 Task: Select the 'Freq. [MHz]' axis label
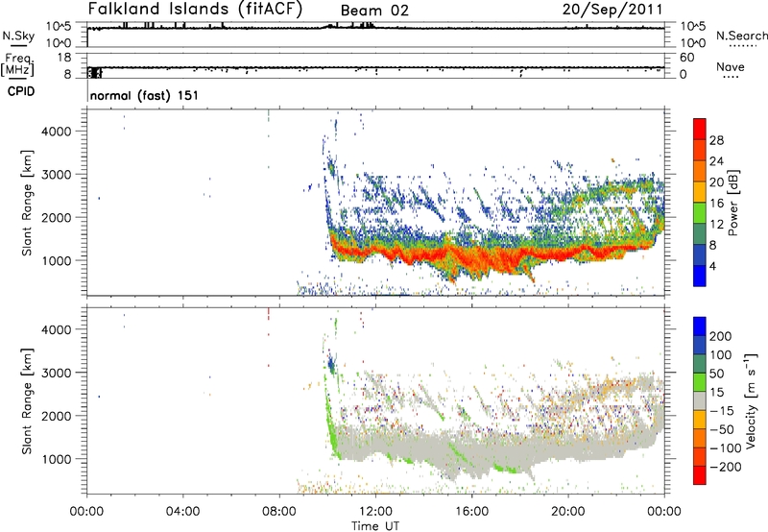[x=17, y=64]
